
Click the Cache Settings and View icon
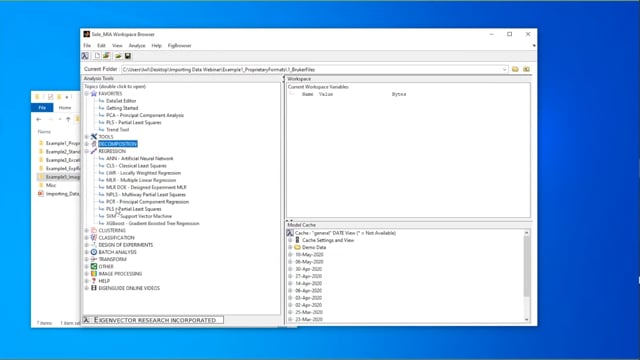pyautogui.click(x=298, y=240)
